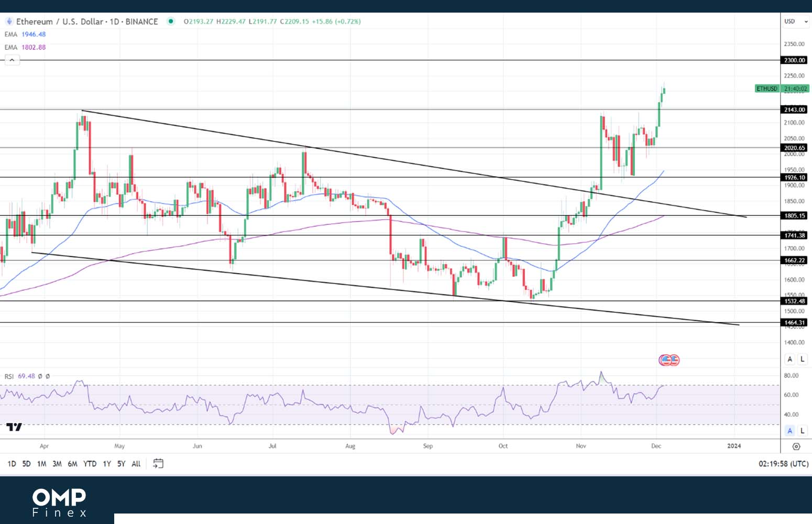Collapse the indicator legend with the chevron
812x524 pixels.
coord(12,60)
